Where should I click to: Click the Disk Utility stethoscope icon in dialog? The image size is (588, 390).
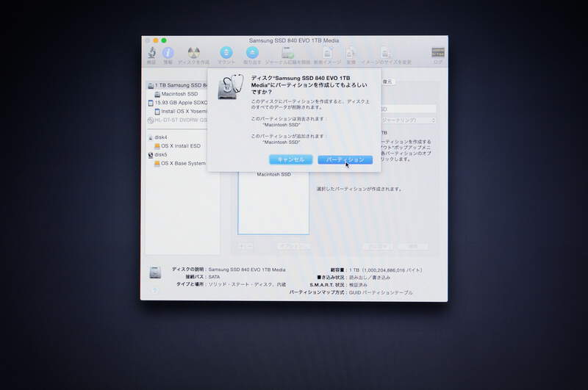pyautogui.click(x=230, y=87)
